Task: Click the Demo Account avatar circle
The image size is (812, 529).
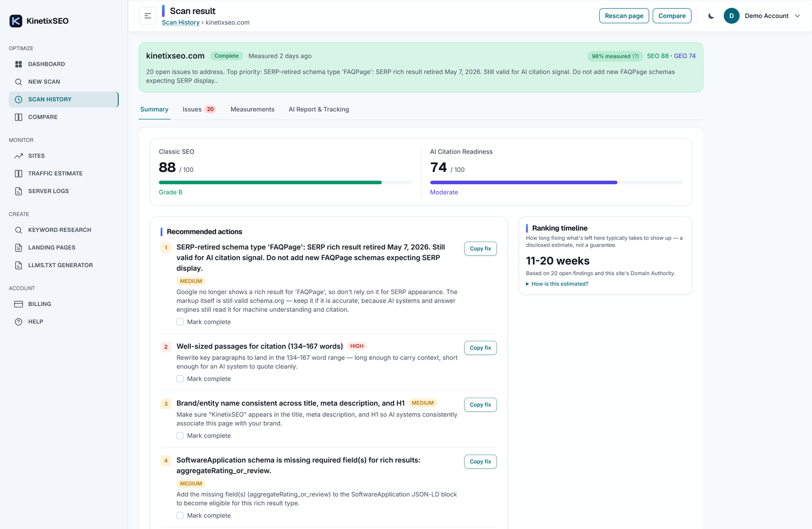Action: pos(731,16)
